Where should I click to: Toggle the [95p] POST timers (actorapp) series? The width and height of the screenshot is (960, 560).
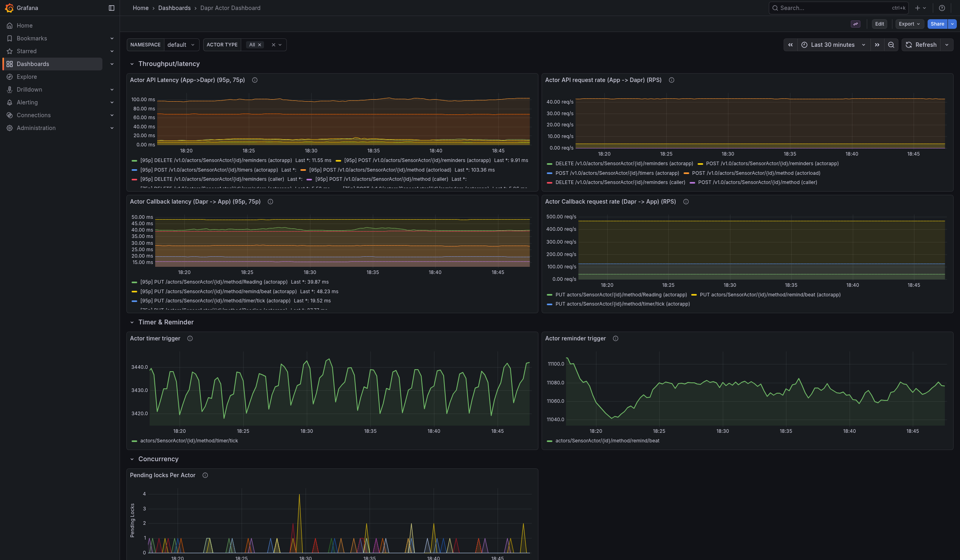[209, 170]
